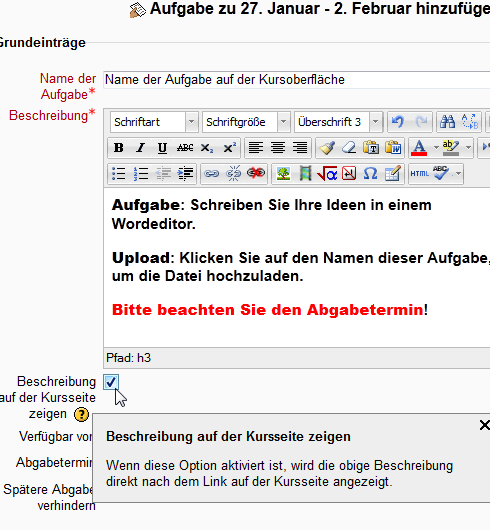490x530 pixels.
Task: Insert a table
Action: (393, 174)
